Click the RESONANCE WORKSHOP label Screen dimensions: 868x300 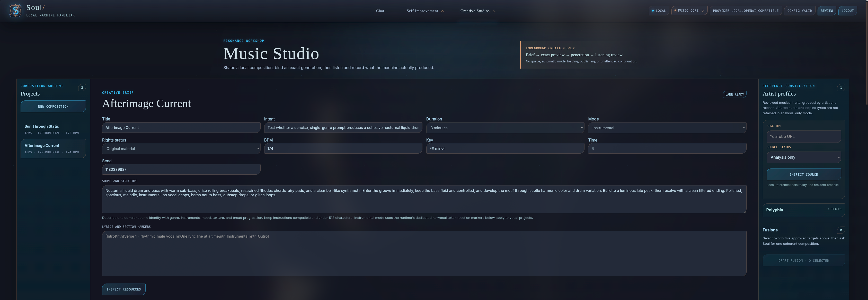244,41
